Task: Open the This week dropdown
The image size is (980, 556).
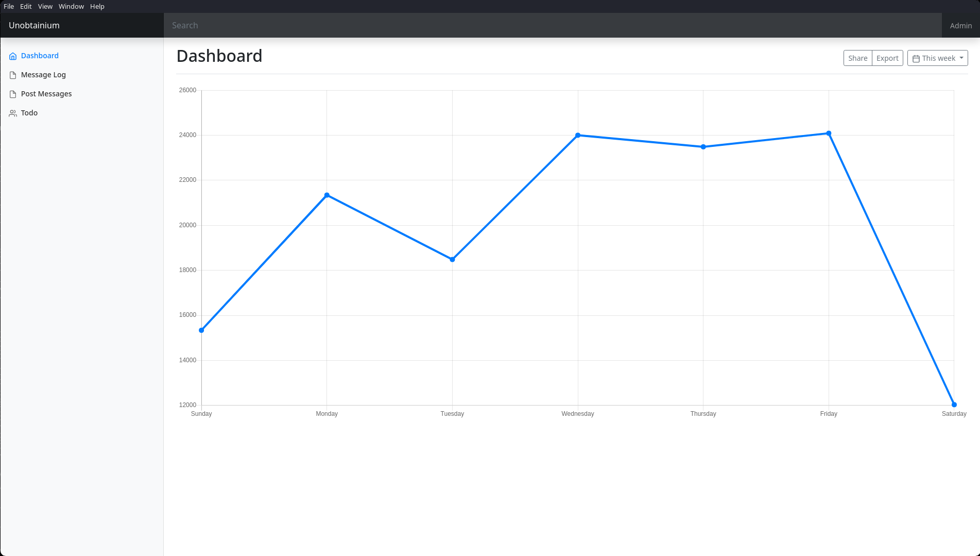Action: (937, 58)
